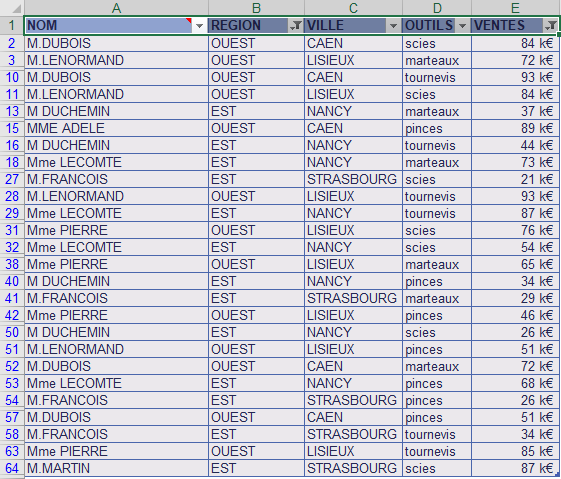Image resolution: width=561 pixels, height=479 pixels.
Task: Open the NOM column filter dropdown
Action: (x=199, y=26)
